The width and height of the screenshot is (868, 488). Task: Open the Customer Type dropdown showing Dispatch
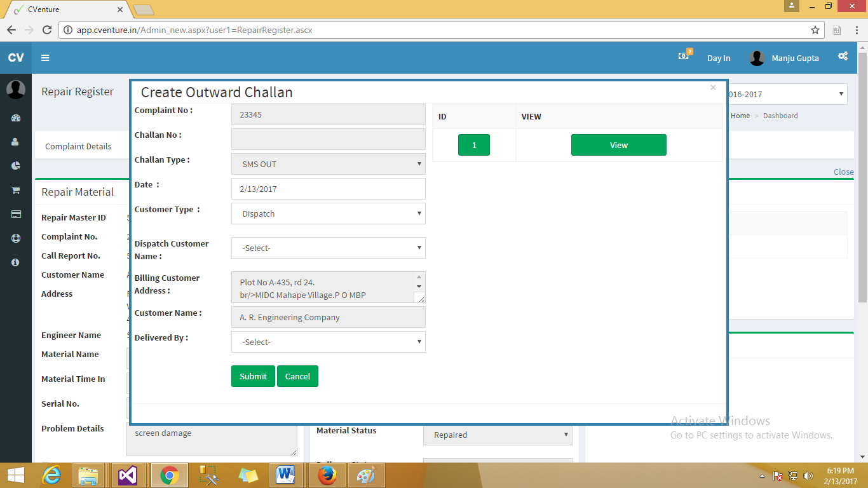point(329,213)
